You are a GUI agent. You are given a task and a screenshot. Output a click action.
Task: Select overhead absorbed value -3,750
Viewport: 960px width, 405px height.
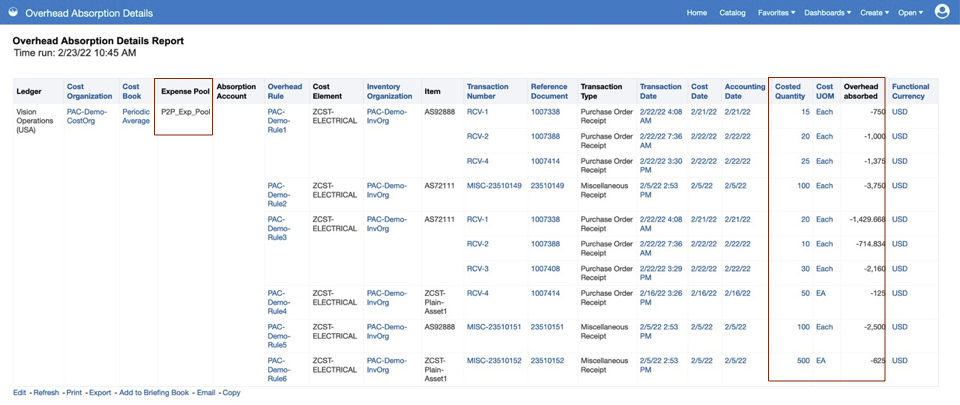[875, 186]
